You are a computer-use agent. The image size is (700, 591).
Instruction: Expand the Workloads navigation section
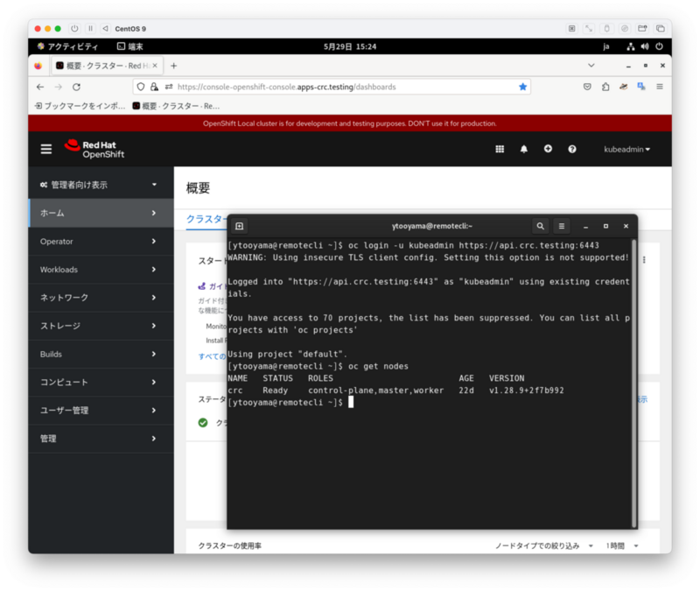pyautogui.click(x=101, y=270)
